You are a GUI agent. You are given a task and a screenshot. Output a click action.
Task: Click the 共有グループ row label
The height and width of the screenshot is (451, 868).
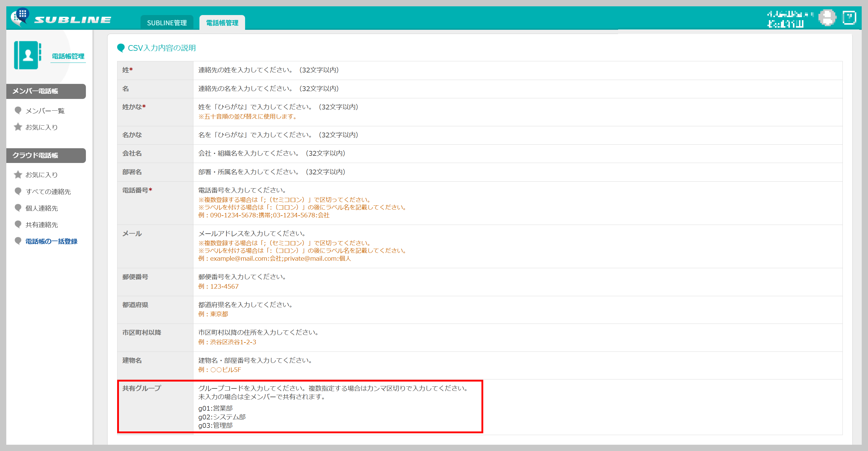point(141,388)
